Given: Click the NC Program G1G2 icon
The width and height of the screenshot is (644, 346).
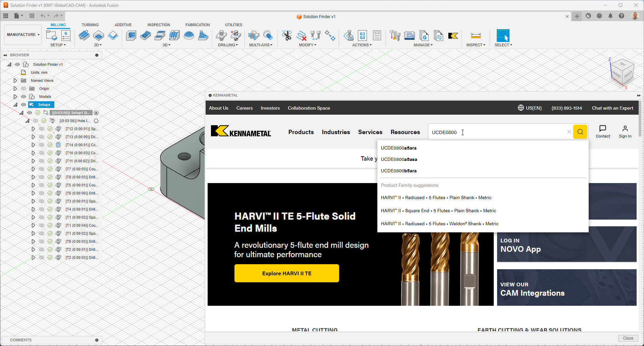Looking at the screenshot, I should coord(362,36).
